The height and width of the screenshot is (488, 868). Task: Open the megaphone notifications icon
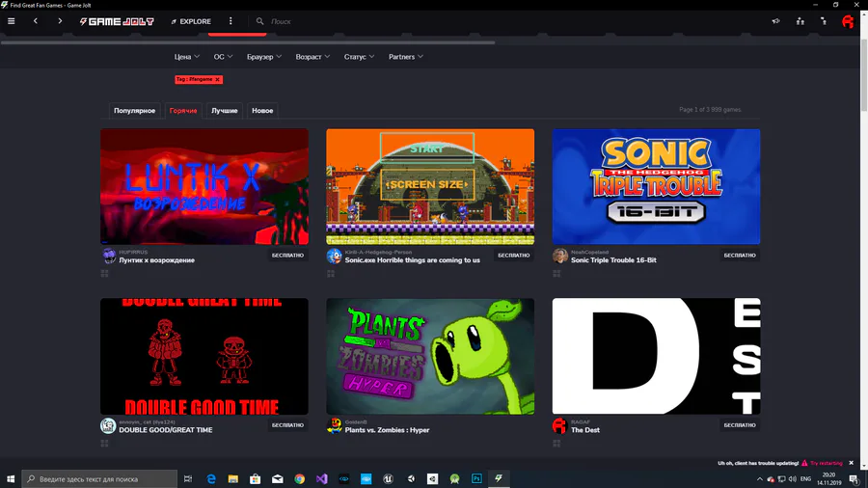tap(776, 21)
